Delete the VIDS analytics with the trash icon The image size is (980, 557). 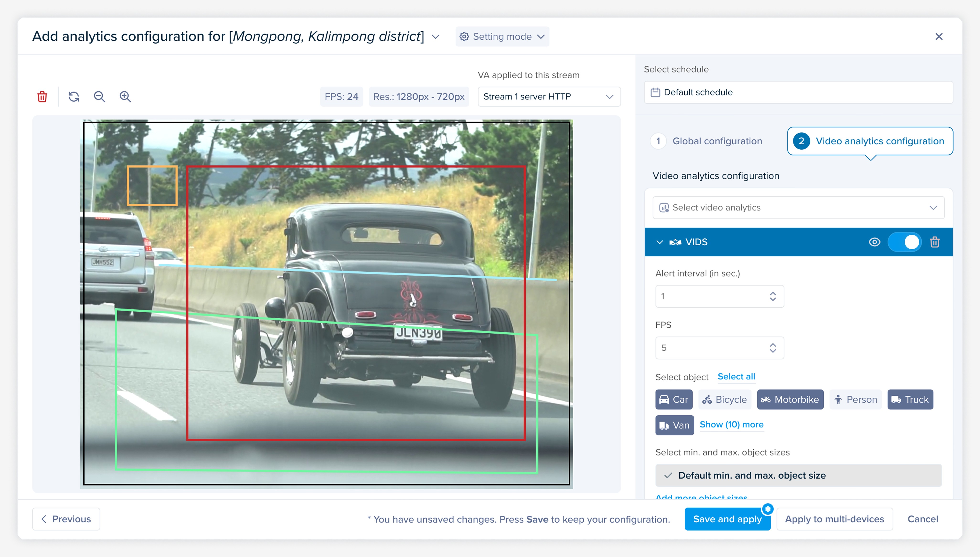tap(934, 242)
